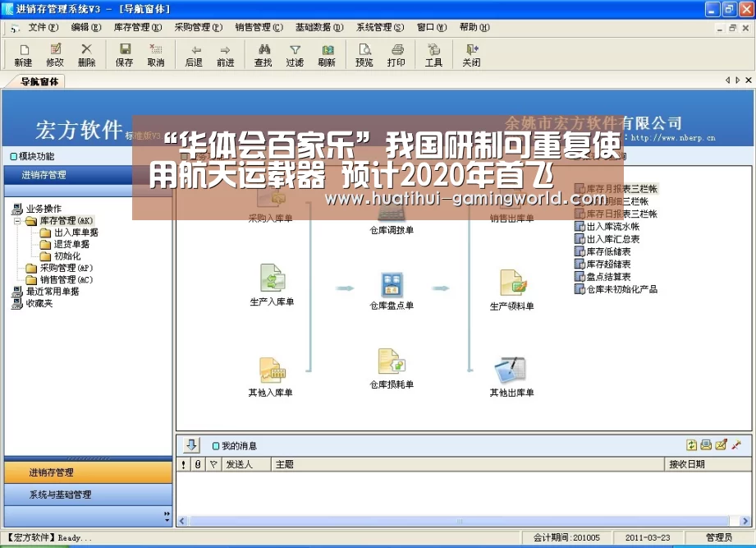This screenshot has height=548, width=756.
Task: Click the 关闭 (Close) toolbar icon
Action: click(471, 54)
